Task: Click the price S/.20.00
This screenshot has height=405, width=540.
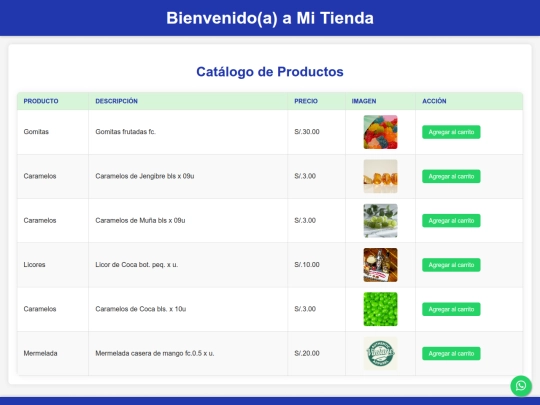Action: 307,353
